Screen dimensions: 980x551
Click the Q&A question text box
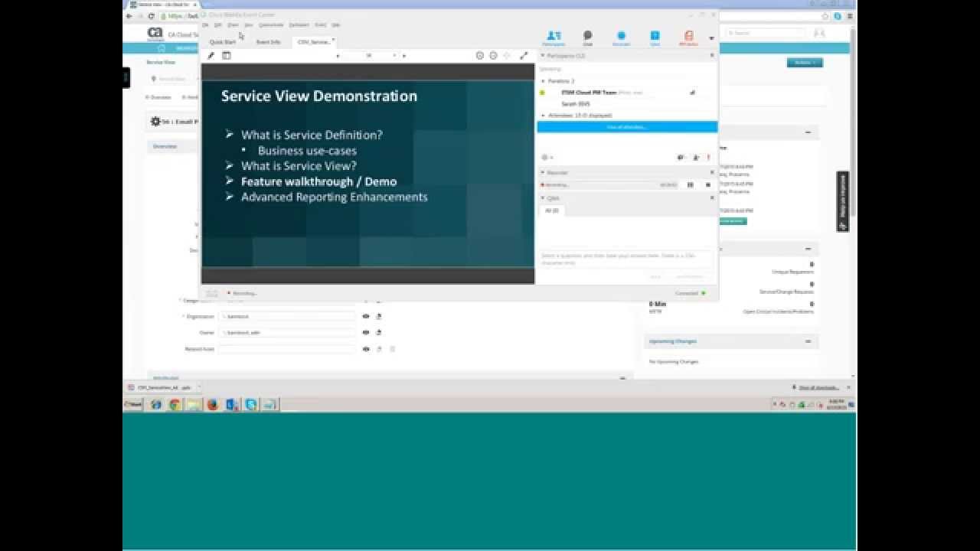tap(626, 259)
